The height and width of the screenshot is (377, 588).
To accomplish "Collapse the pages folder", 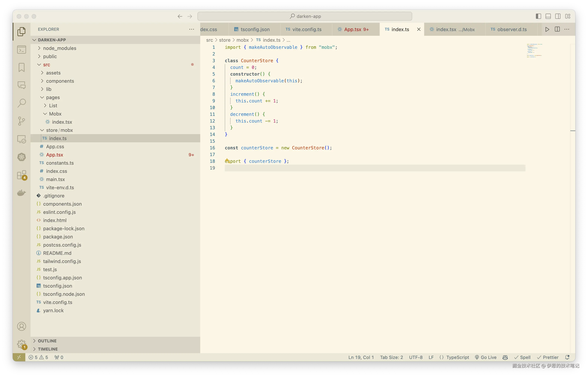I will [115, 97].
